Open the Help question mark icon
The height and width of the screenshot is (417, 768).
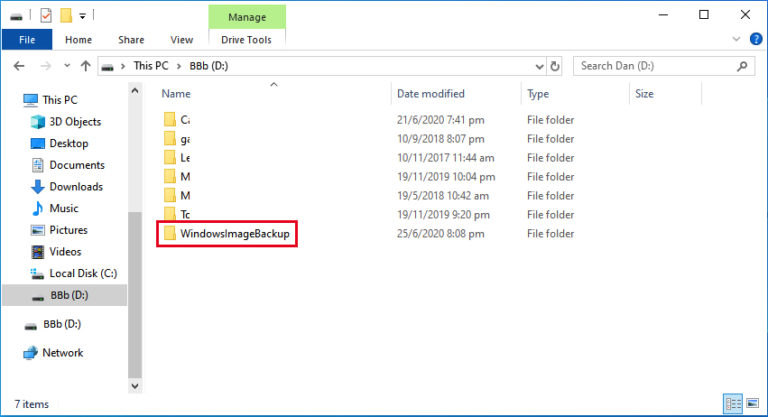tap(756, 39)
